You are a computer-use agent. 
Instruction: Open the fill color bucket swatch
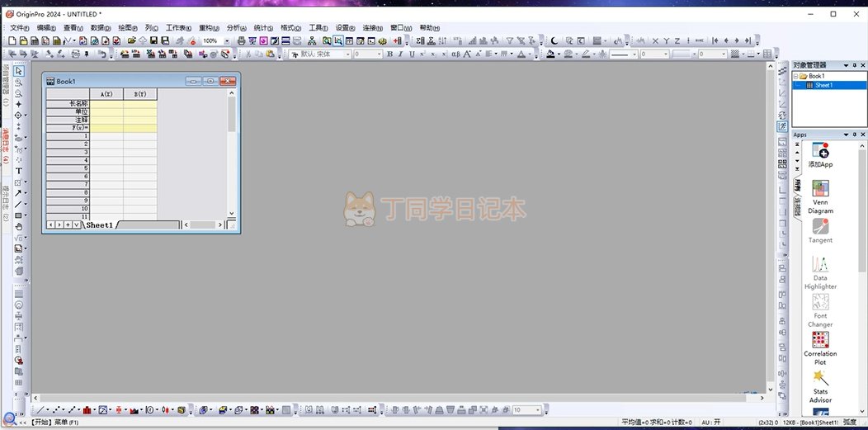tap(550, 54)
